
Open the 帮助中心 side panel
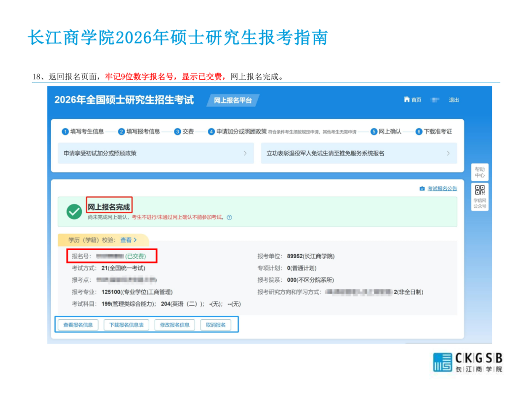point(479,172)
